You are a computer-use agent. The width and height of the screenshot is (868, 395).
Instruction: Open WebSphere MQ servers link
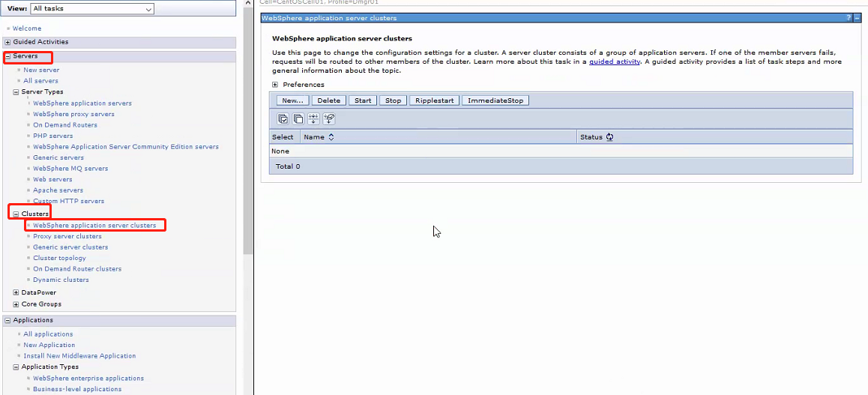tap(70, 169)
